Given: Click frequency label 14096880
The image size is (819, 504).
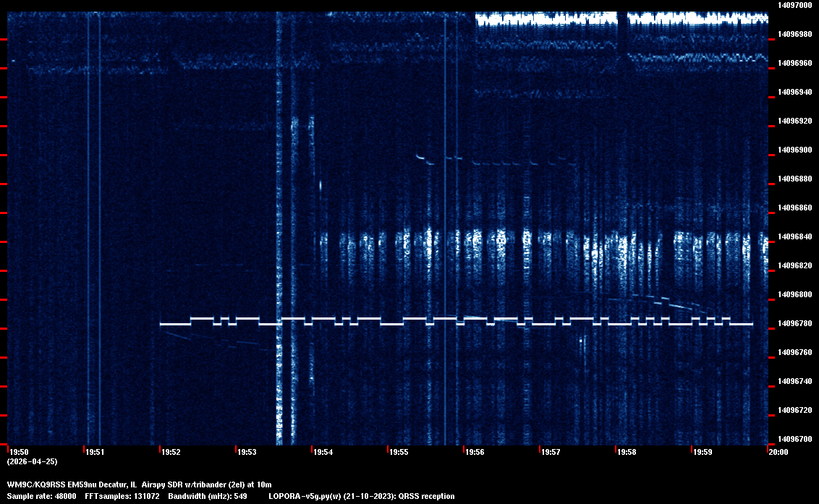Looking at the screenshot, I should point(795,179).
